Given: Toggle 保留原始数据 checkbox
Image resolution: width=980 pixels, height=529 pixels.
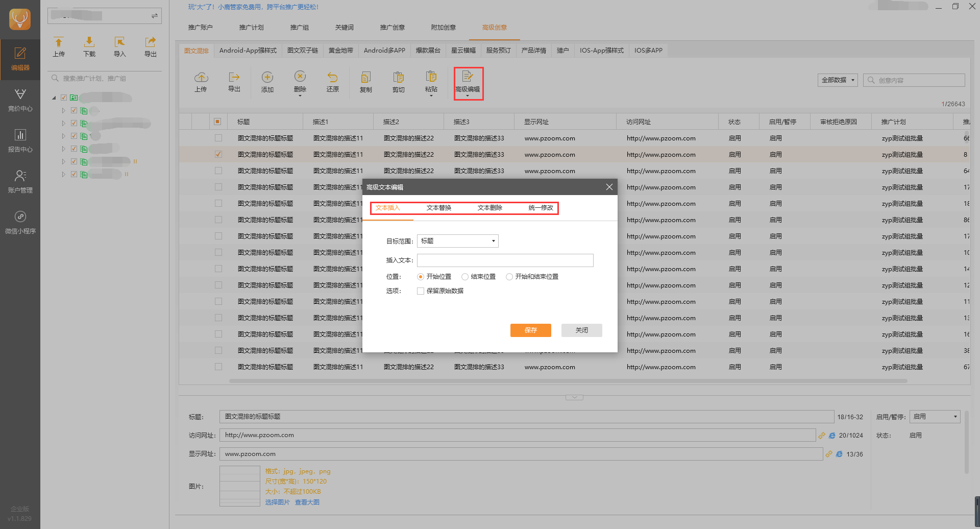Looking at the screenshot, I should (421, 291).
